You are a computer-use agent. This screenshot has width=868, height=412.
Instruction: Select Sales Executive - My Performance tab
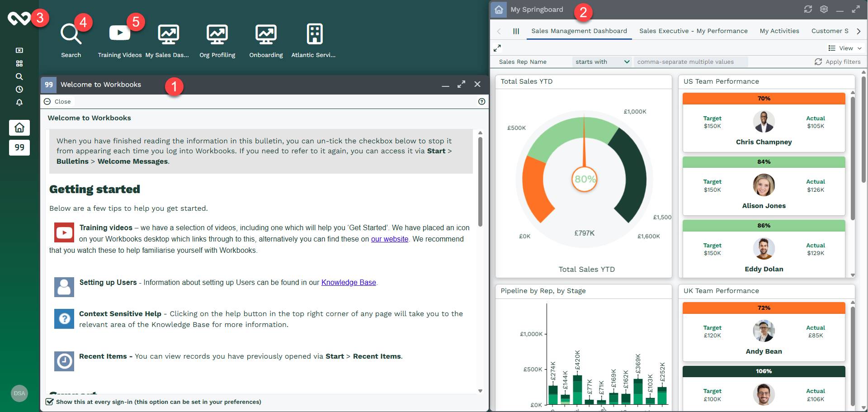693,31
